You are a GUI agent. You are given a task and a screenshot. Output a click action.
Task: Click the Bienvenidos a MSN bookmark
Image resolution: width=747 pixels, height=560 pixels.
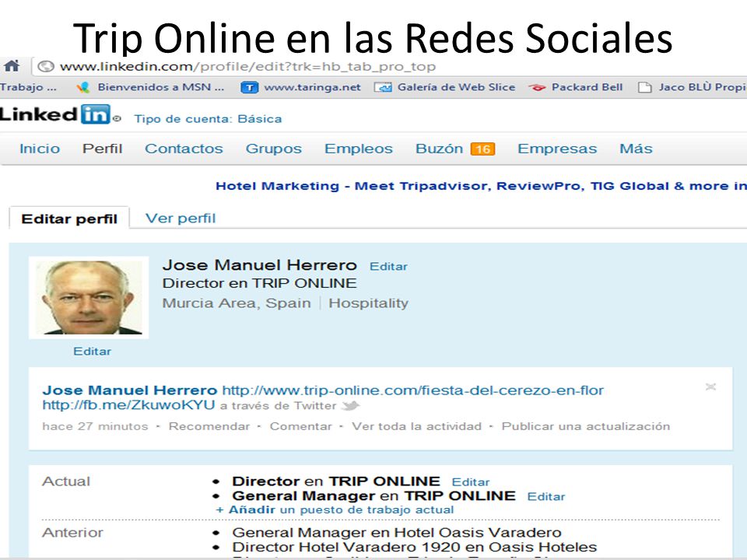tap(161, 87)
